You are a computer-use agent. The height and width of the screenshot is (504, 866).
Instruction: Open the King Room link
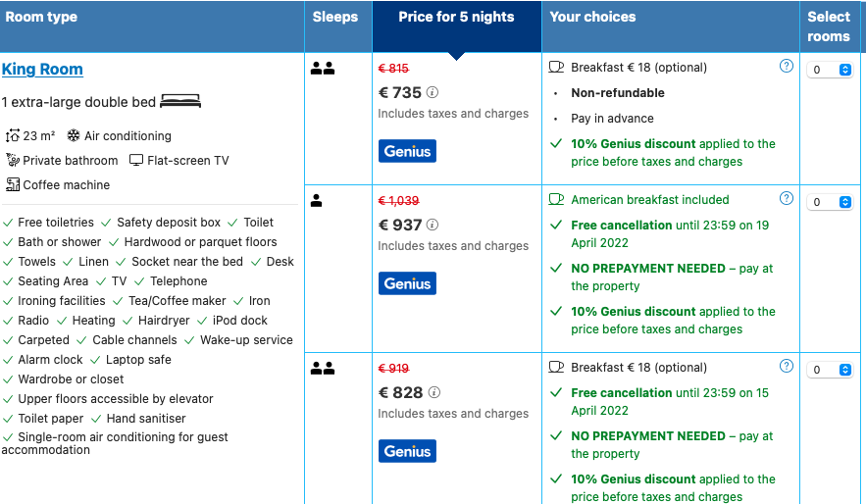tap(42, 69)
